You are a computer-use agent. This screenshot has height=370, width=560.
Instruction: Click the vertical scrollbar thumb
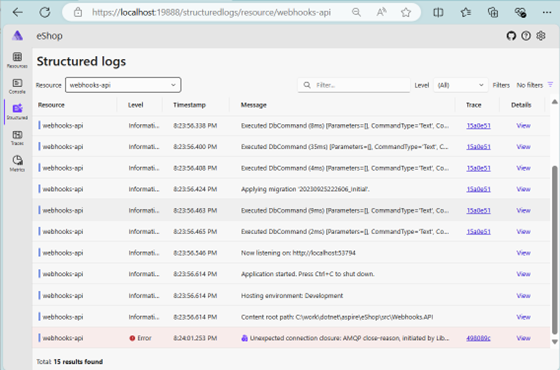pos(555,250)
